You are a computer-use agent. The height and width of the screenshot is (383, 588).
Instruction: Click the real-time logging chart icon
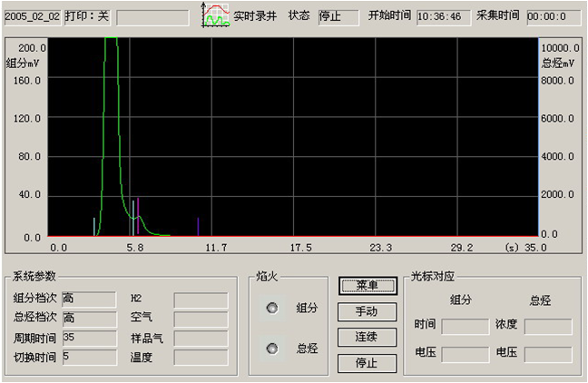216,15
